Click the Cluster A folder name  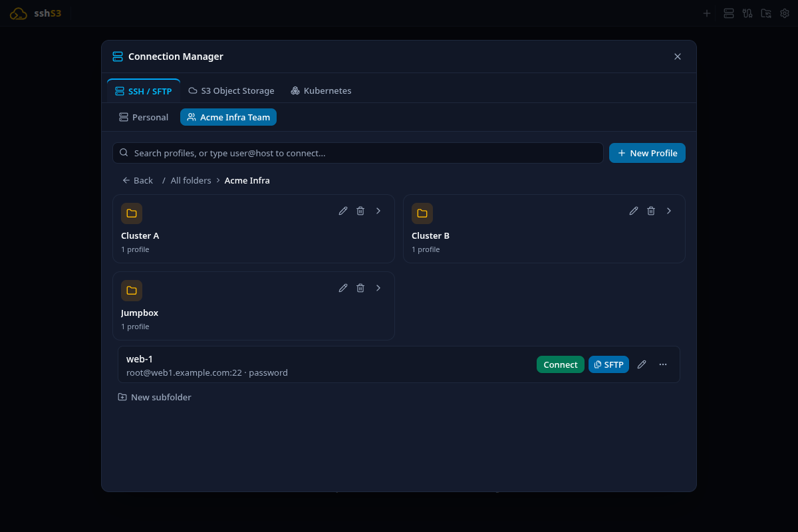pyautogui.click(x=140, y=236)
